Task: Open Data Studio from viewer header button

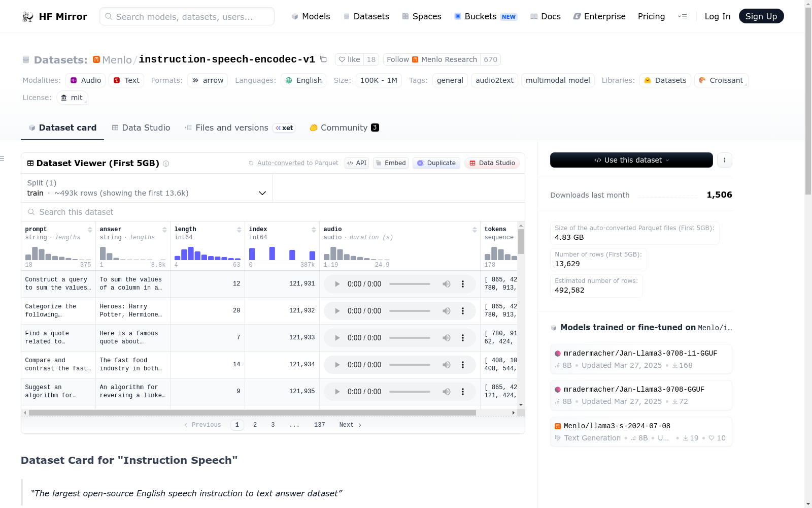Action: [492, 163]
